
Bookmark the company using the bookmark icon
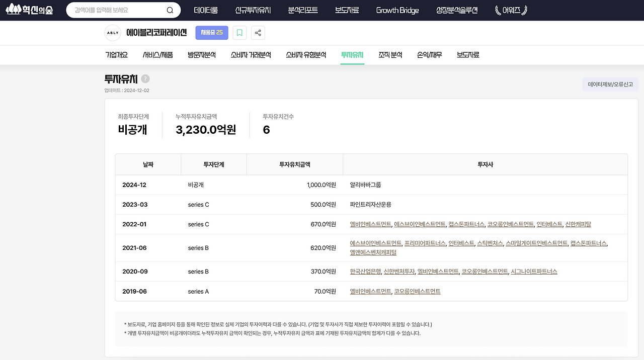(239, 32)
